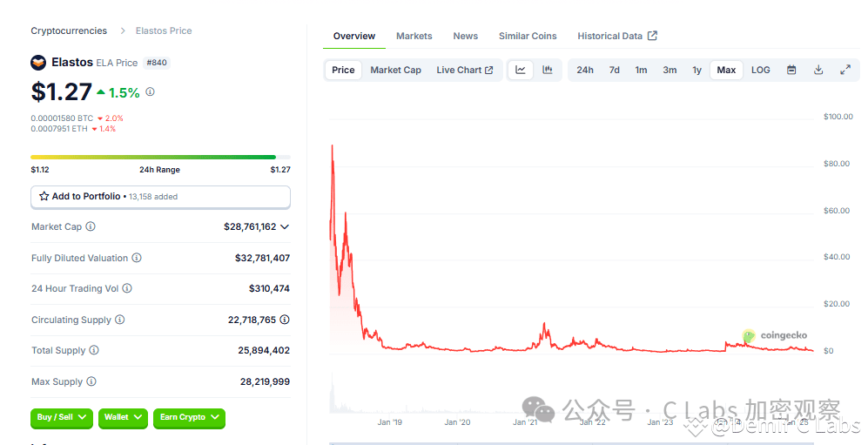The height and width of the screenshot is (445, 868).
Task: Click the volume histogram below chart
Action: pos(571,393)
